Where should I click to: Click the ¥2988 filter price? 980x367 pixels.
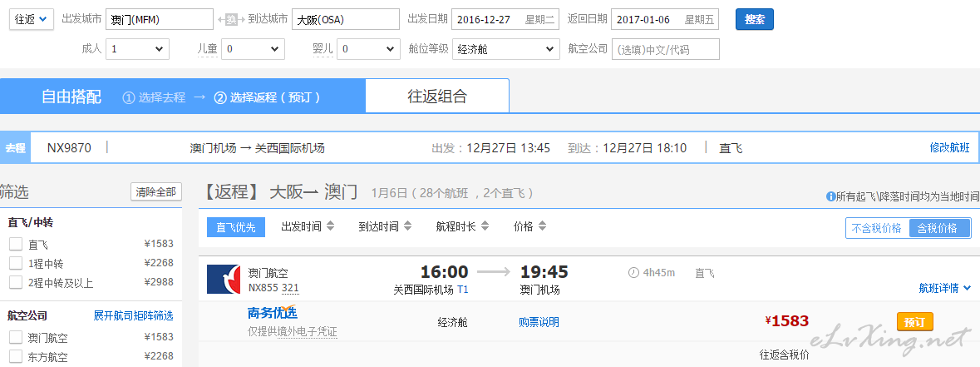coord(159,282)
